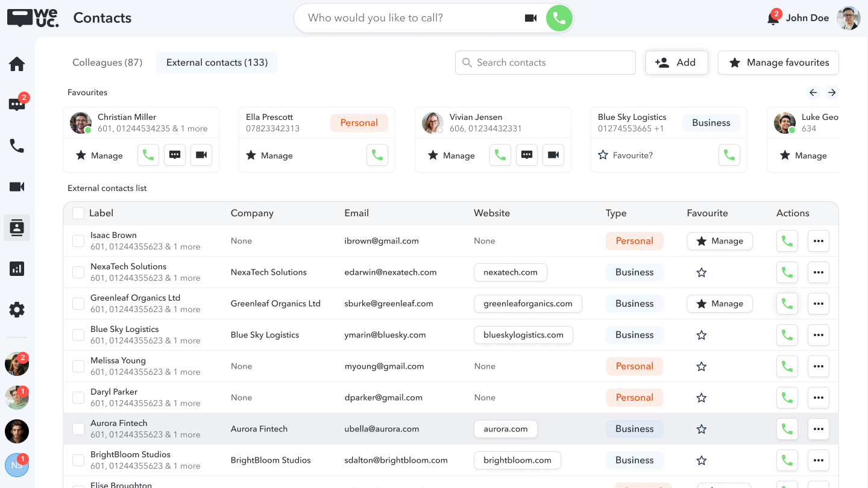Open the Video meetings sidebar icon

[x=16, y=187]
